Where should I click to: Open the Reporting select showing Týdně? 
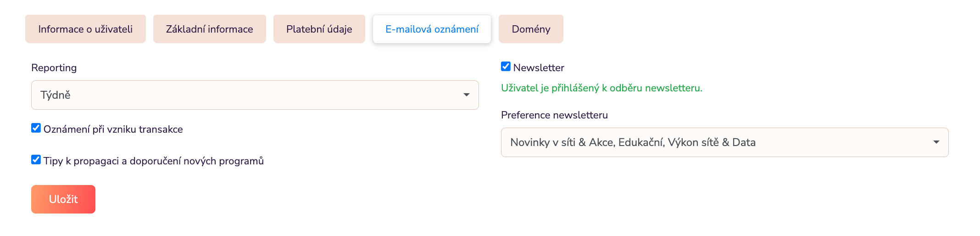click(x=255, y=95)
